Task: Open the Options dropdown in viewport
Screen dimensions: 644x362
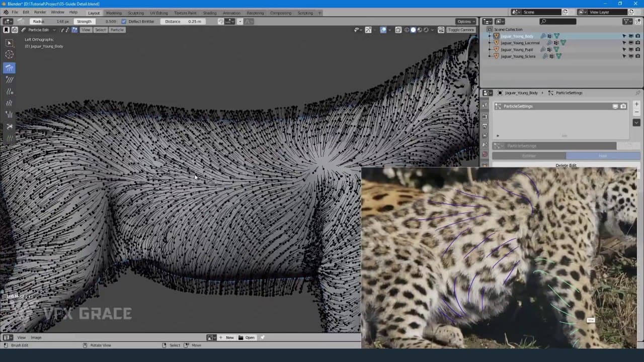Action: 466,22
